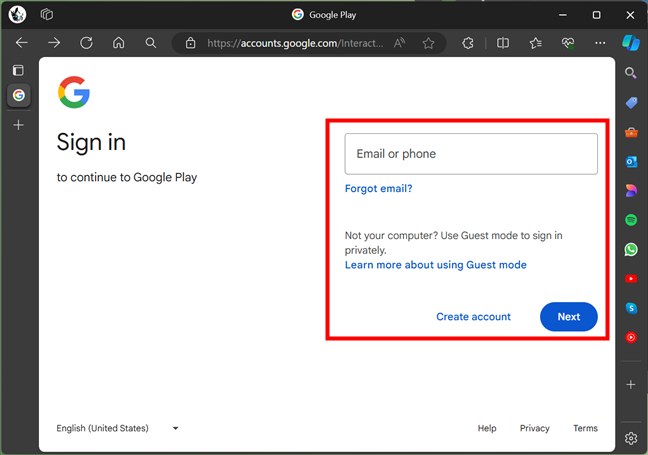Open sidebar YouTube icon
Screen dimensions: 648x455
631,279
